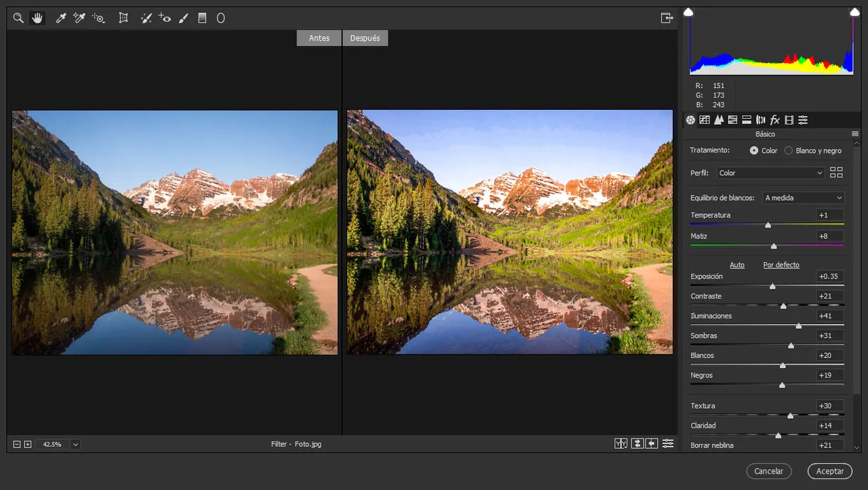Swap before and after settings icon
The width and height of the screenshot is (868, 490).
coord(637,443)
